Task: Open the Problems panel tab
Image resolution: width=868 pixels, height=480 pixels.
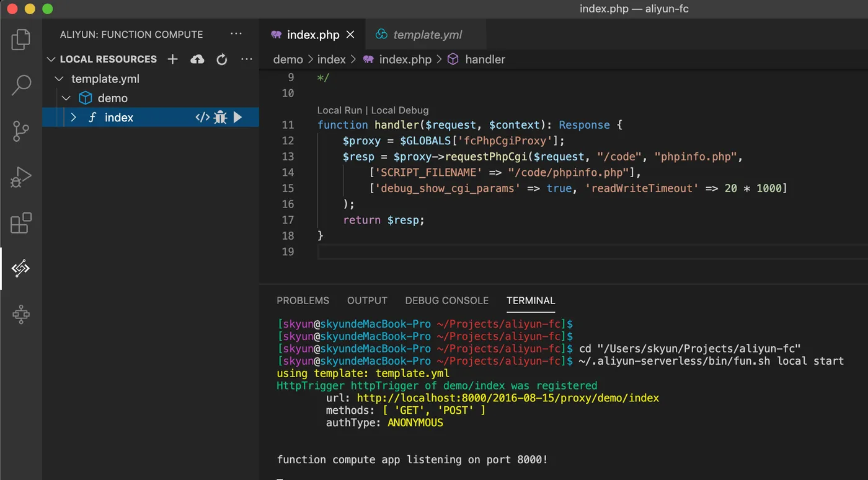Action: click(303, 300)
